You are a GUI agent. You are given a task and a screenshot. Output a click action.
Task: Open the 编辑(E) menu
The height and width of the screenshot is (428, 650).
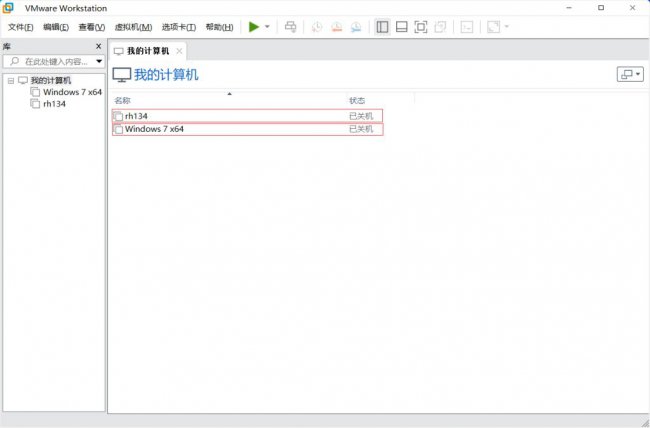56,27
